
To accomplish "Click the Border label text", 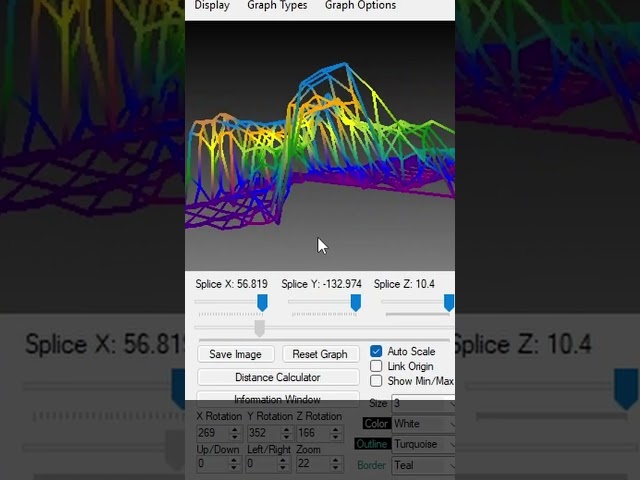I will 371,465.
